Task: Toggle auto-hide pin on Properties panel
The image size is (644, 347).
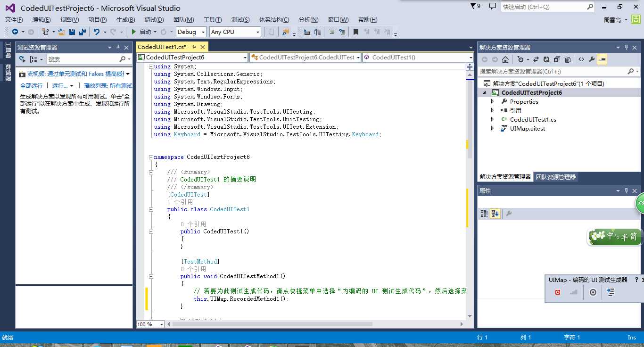Action: tap(627, 191)
